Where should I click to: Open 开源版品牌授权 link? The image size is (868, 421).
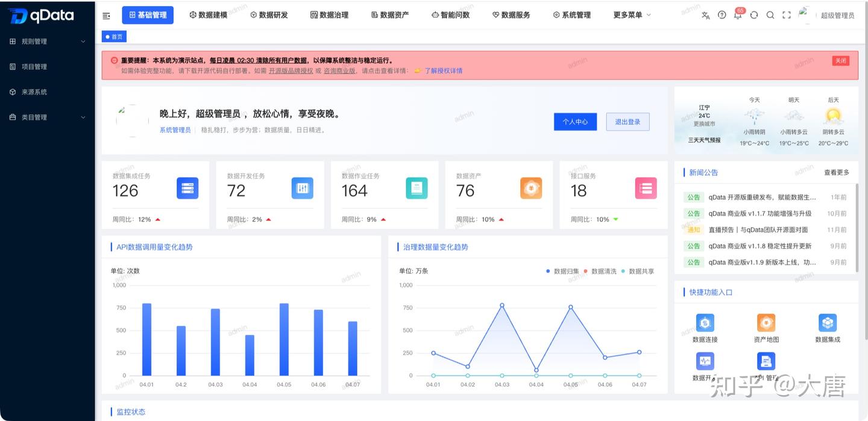[291, 70]
